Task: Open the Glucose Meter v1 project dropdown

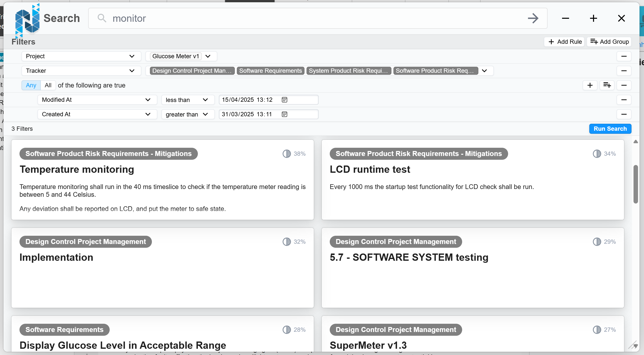Action: 208,56
